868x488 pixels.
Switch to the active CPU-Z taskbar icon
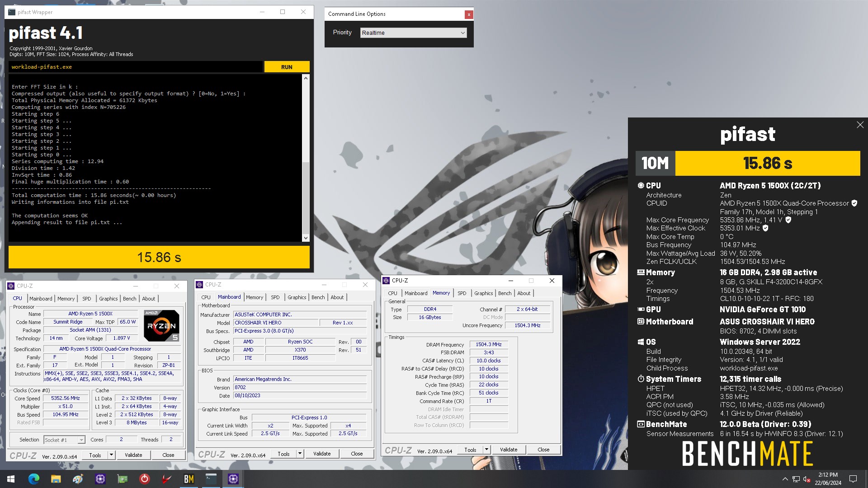pos(233,479)
